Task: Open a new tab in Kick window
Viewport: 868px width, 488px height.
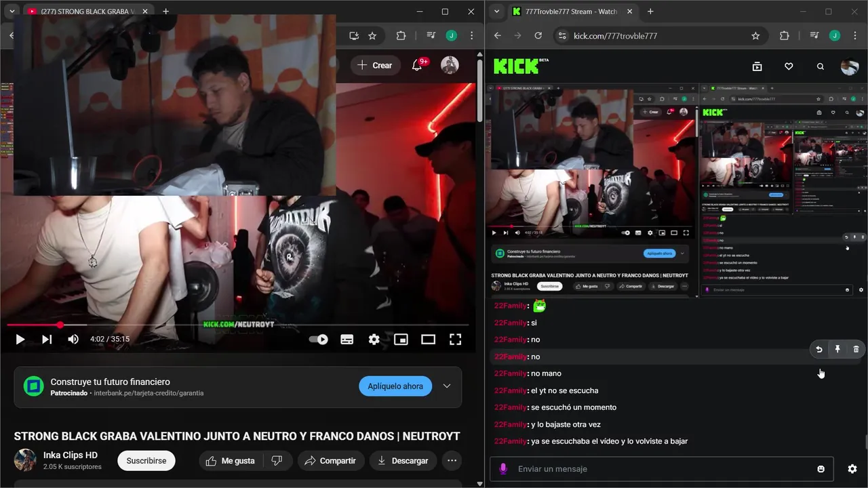Action: (650, 12)
